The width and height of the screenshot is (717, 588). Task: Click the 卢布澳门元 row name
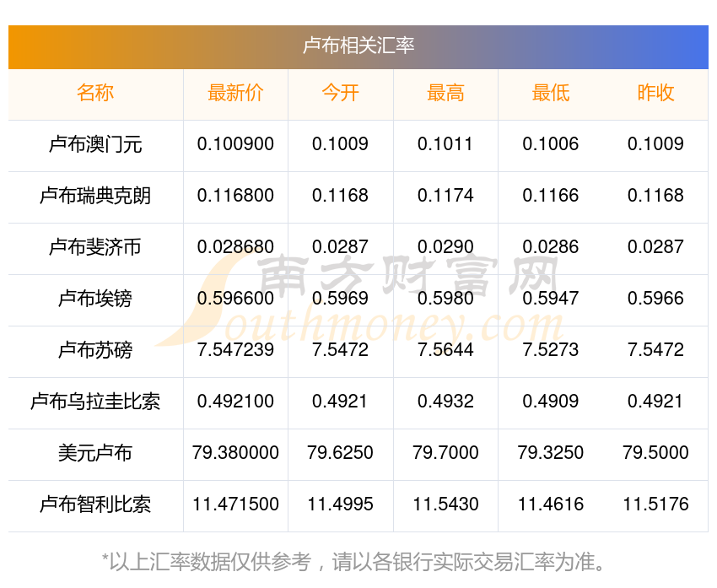tap(95, 145)
